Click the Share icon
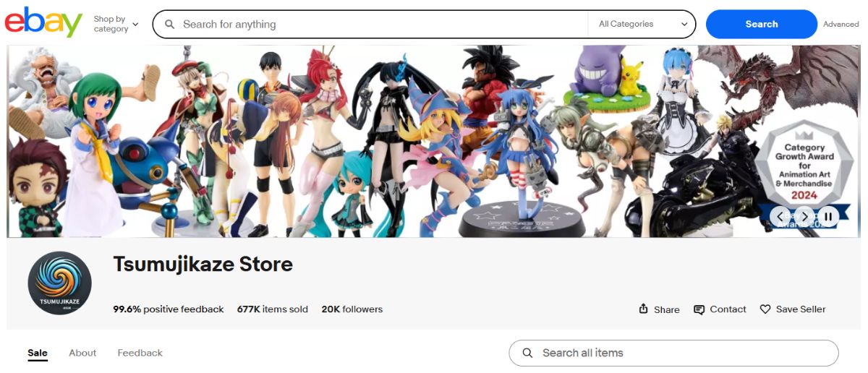 coord(643,309)
